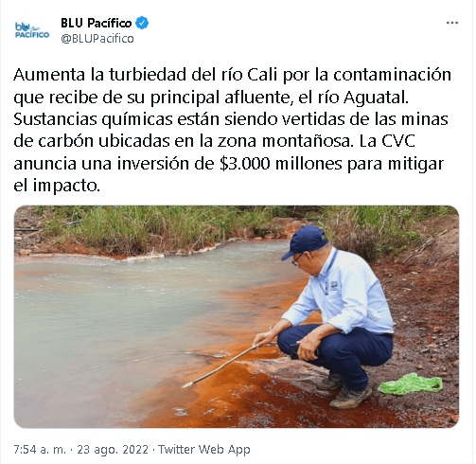Click the green bag in the photo
Image resolution: width=476 pixels, height=464 pixels.
pyautogui.click(x=410, y=384)
